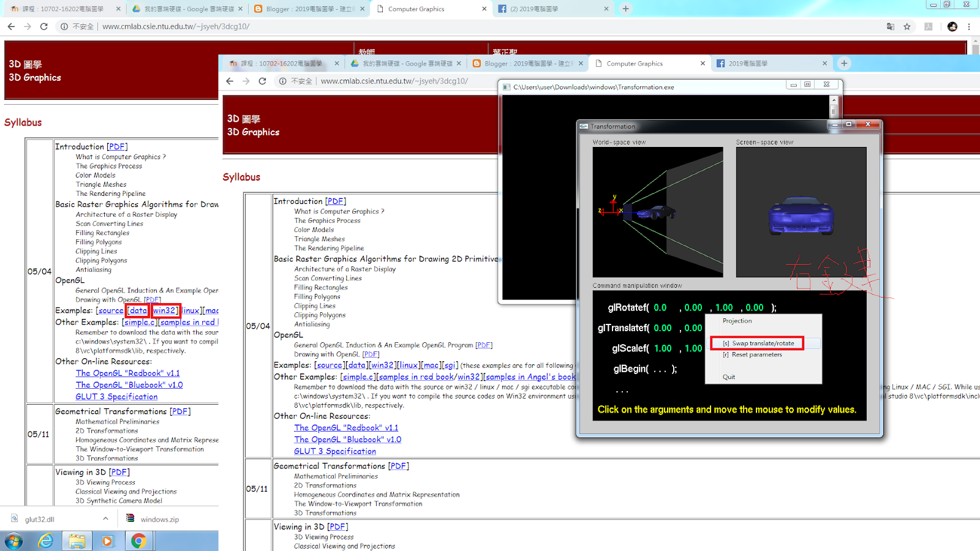Screen dimensions: 980x551
Task: Click back arrow in the embedded browser screenshot
Action: [x=230, y=81]
